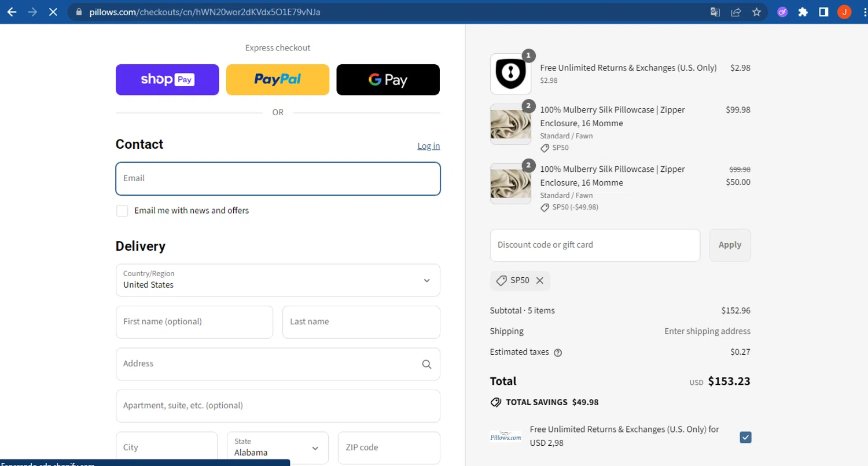This screenshot has height=466, width=868.
Task: Click the City field
Action: pos(167,448)
